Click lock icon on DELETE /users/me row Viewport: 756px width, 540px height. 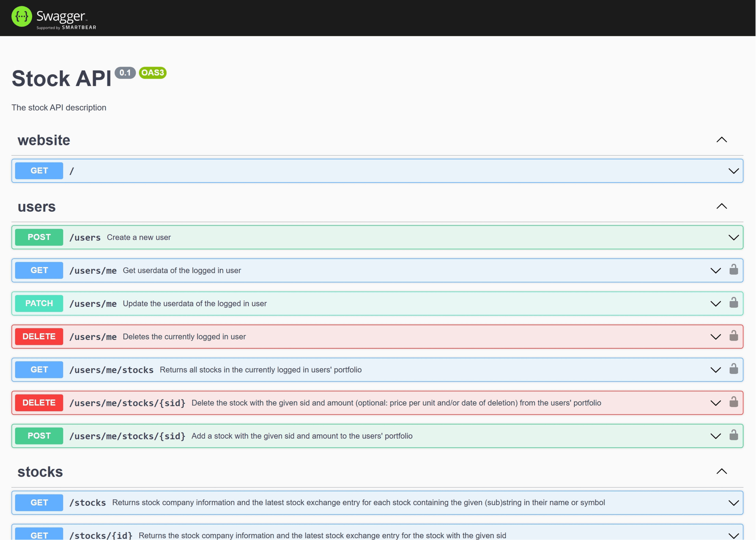tap(733, 336)
